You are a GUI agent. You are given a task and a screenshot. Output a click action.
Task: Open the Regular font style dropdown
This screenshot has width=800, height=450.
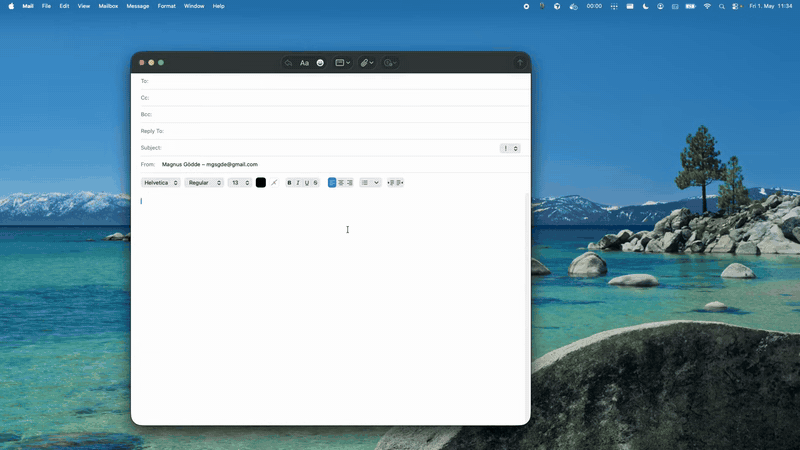tap(204, 183)
